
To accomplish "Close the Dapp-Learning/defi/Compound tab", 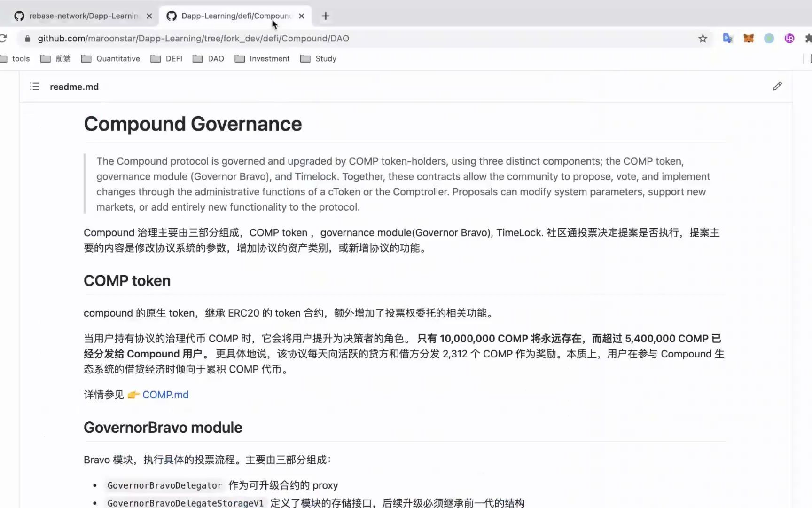I will (x=302, y=16).
